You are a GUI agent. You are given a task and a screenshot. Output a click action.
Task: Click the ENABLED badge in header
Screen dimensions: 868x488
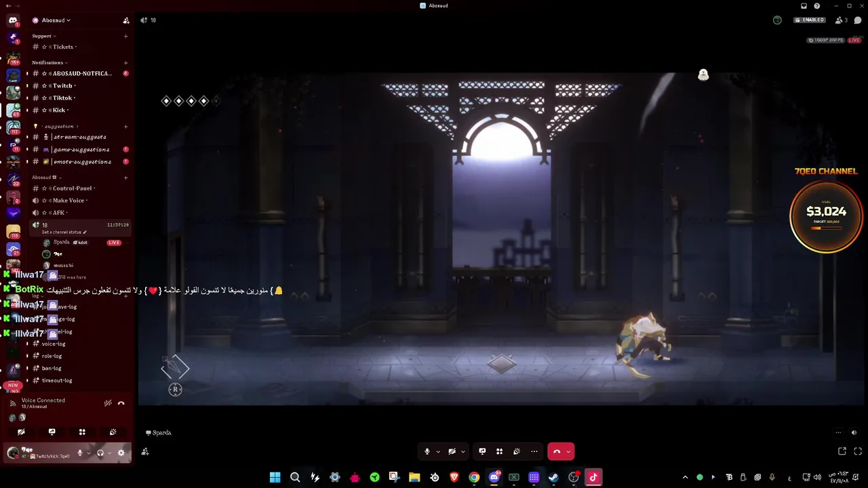(810, 20)
